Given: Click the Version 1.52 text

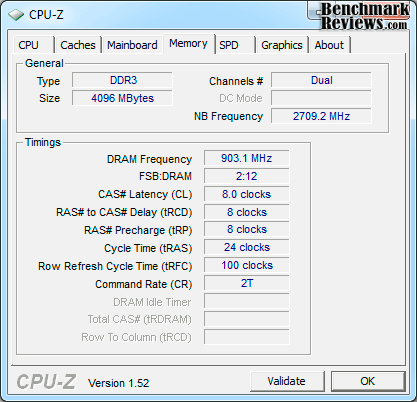Looking at the screenshot, I should coord(119,383).
